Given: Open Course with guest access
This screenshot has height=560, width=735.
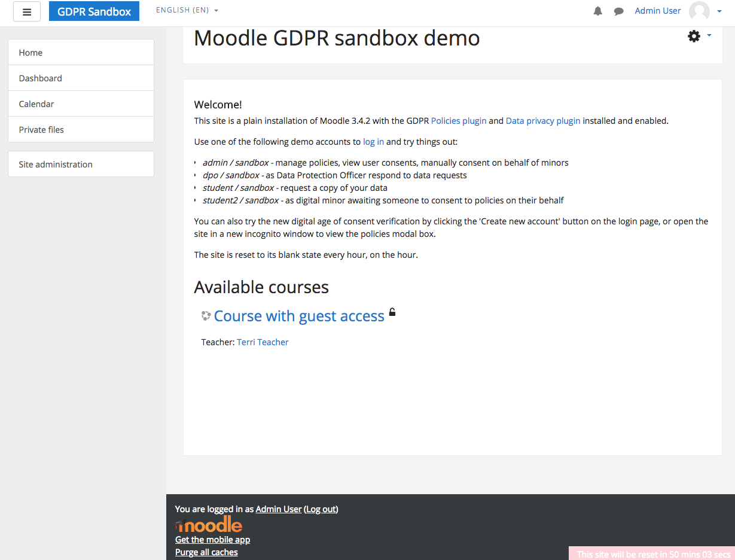Looking at the screenshot, I should click(x=299, y=316).
